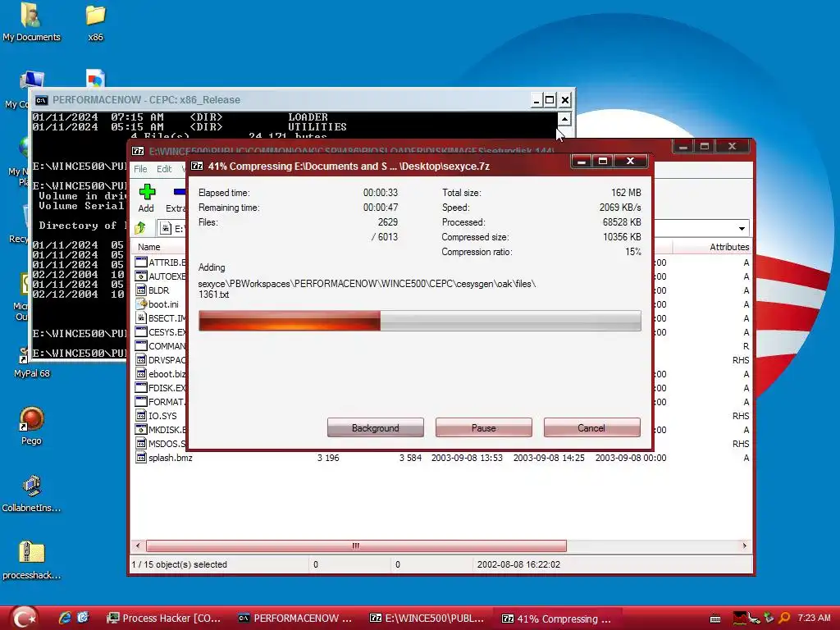Click the MyPal 68 desktop icon

point(24,356)
